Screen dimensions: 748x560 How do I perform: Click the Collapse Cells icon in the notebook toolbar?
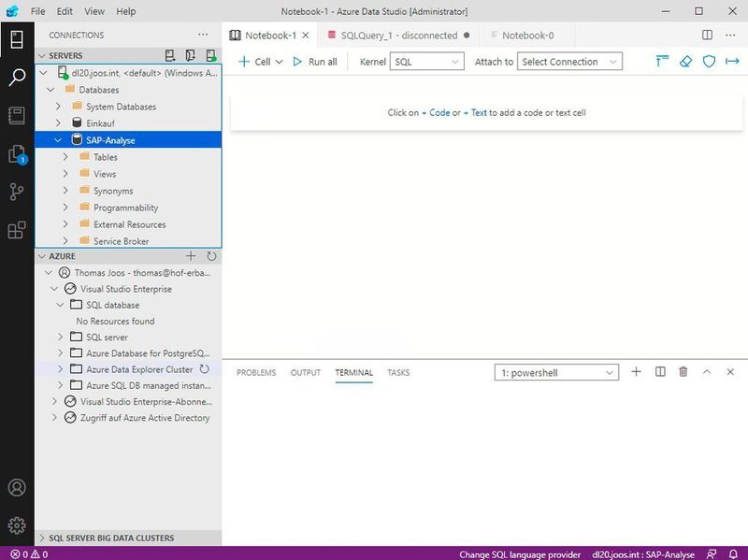(x=662, y=62)
